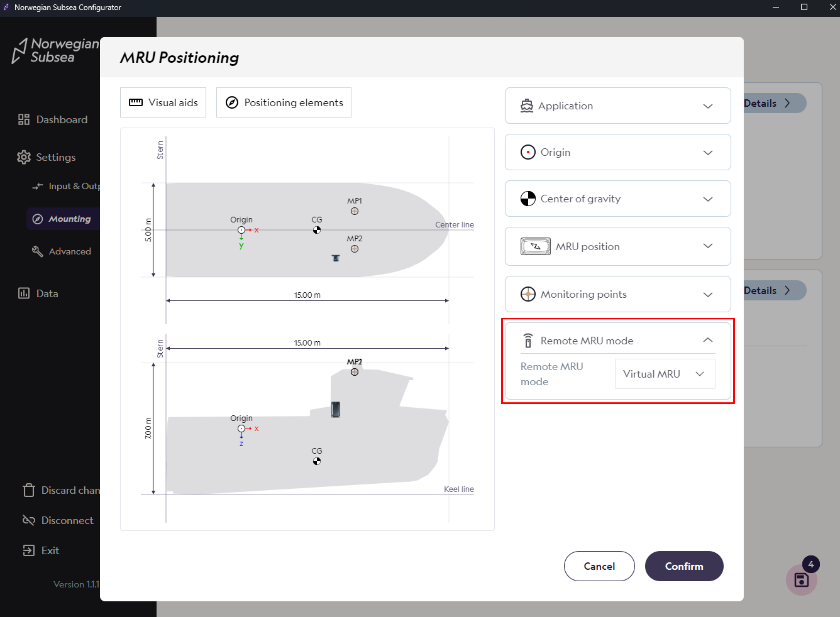Click the Origin marker in top view
Screen dimensions: 840x617
[x=241, y=230]
